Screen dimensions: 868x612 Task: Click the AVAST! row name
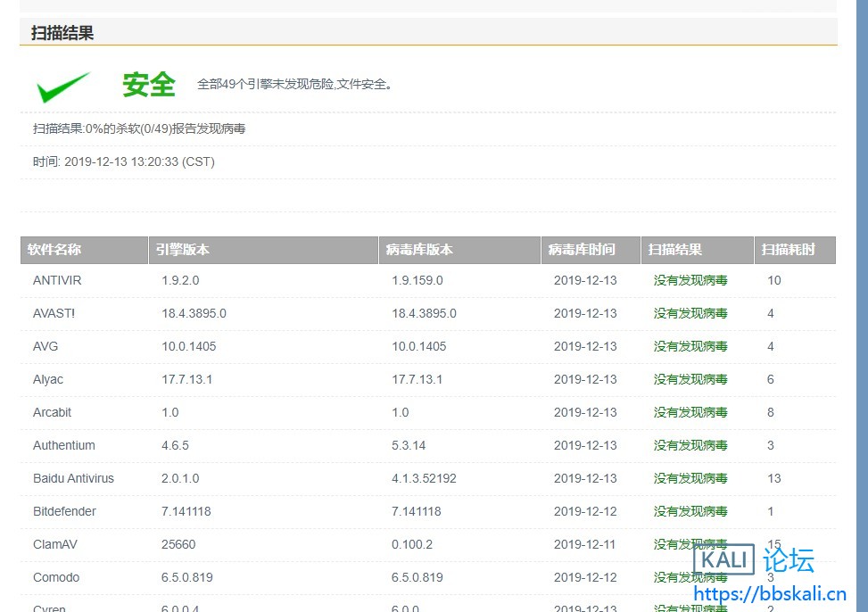click(54, 313)
